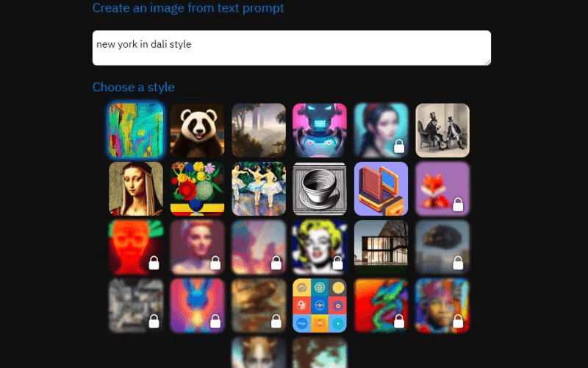Select the panda style thumbnail
The width and height of the screenshot is (588, 368).
[197, 130]
